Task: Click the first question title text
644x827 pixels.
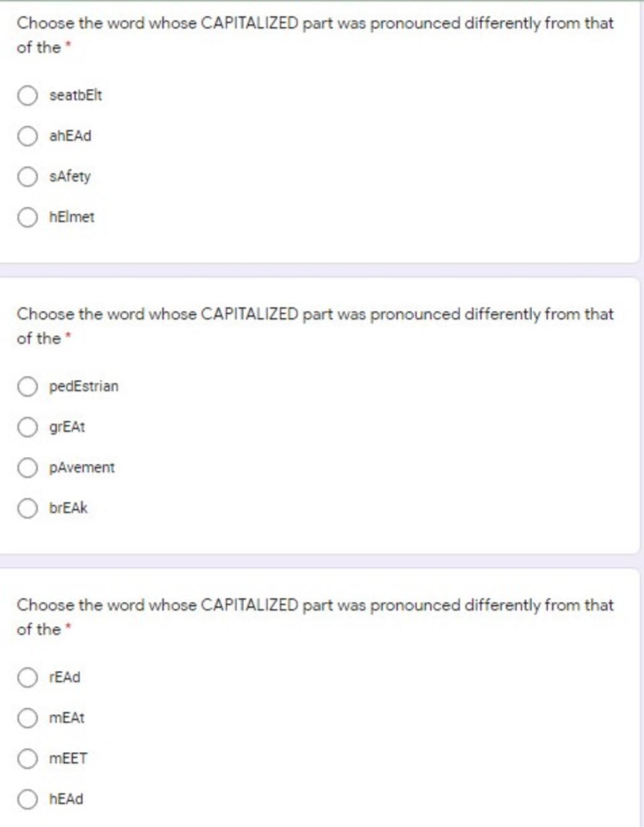Action: (x=315, y=35)
